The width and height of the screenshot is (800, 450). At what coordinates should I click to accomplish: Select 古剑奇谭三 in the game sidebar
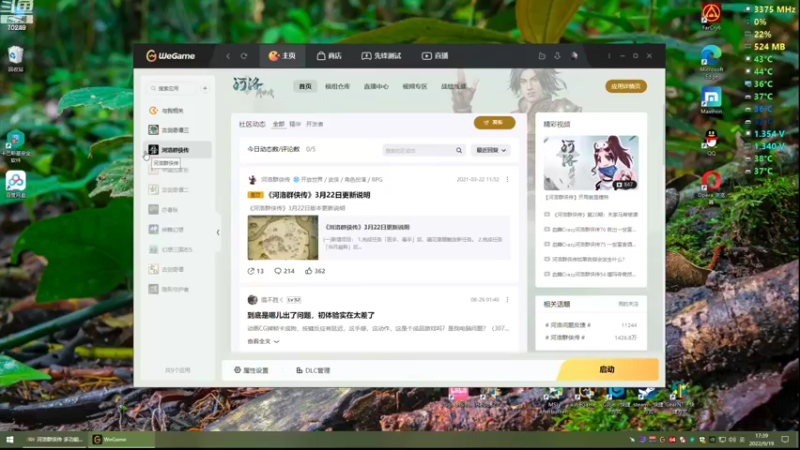(x=177, y=130)
